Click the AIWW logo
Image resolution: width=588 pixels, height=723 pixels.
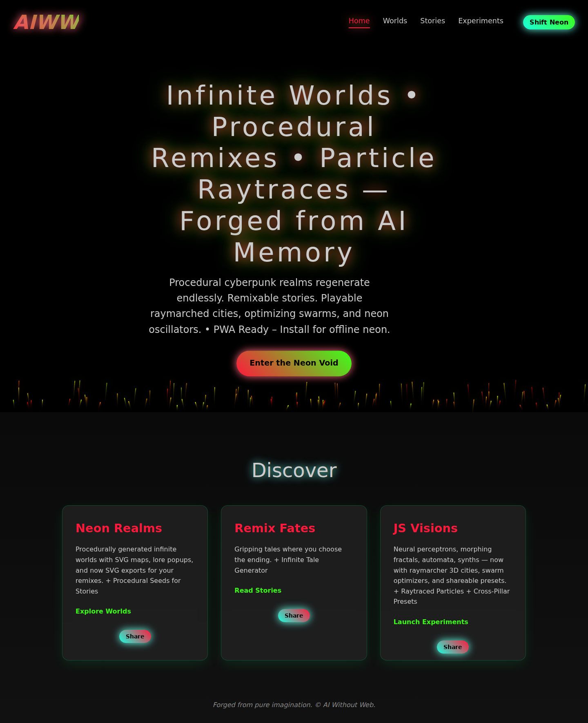pos(47,22)
